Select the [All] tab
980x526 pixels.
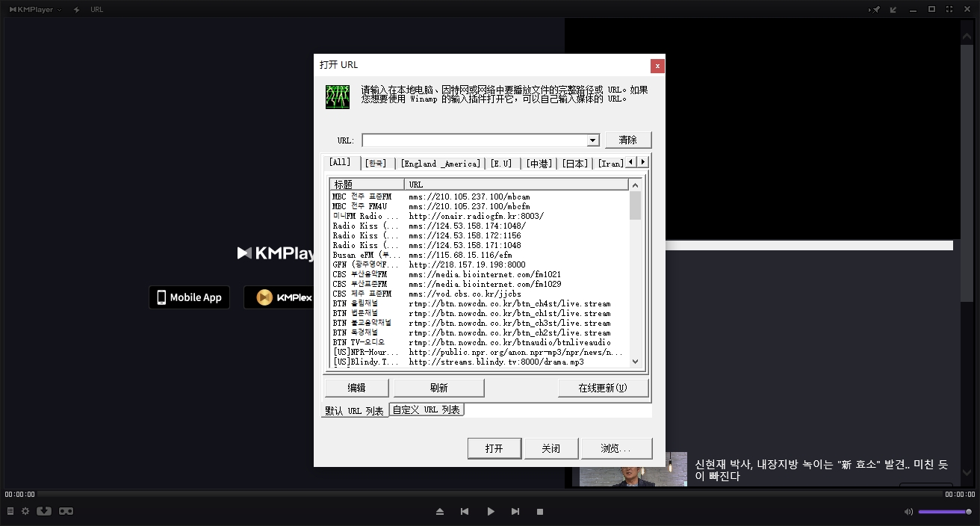pos(340,162)
